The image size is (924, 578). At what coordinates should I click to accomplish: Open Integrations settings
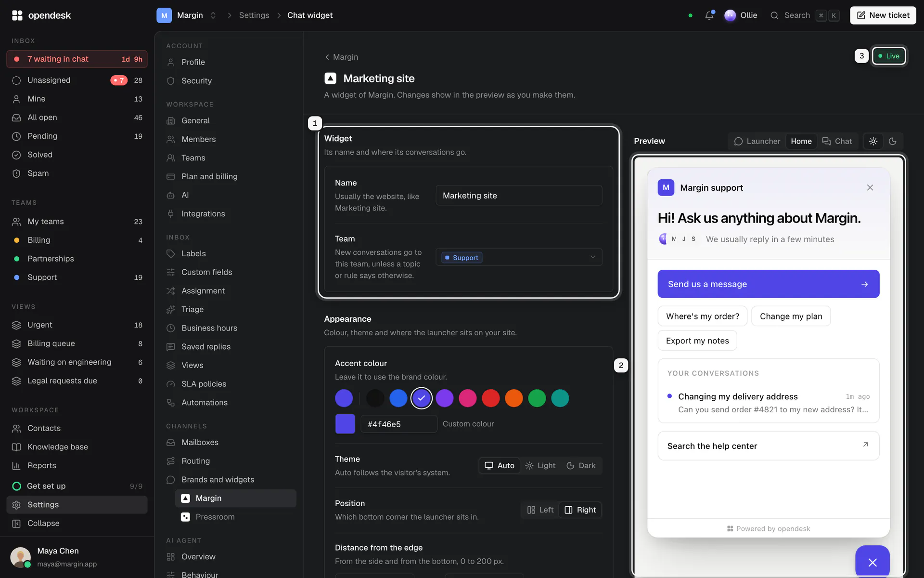click(203, 214)
